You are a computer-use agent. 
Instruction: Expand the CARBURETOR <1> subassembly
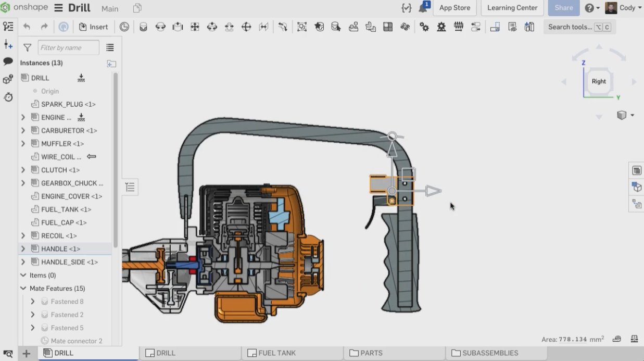(x=23, y=130)
